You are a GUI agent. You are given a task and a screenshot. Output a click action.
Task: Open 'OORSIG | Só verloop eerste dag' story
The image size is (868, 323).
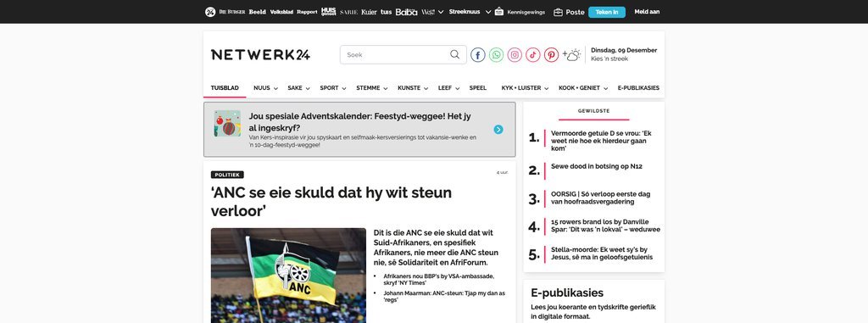[601, 198]
